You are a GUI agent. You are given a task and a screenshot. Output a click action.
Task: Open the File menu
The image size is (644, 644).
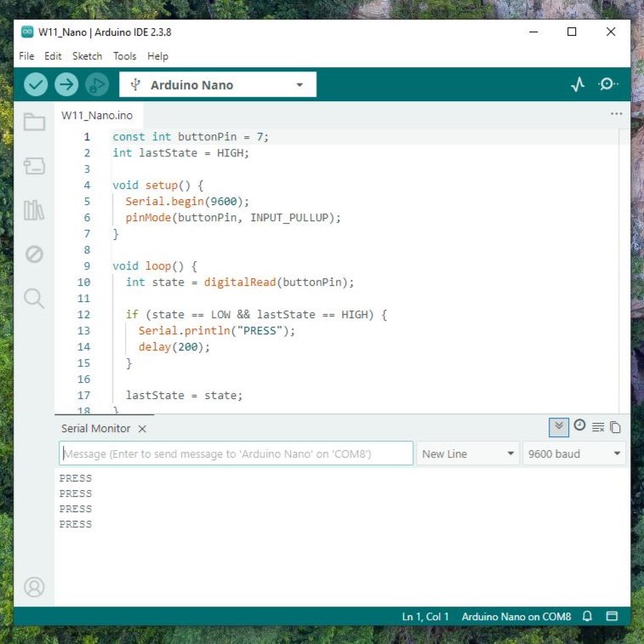point(26,56)
